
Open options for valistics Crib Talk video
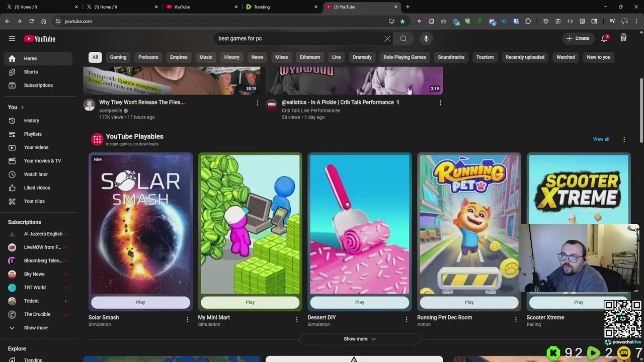[x=440, y=103]
